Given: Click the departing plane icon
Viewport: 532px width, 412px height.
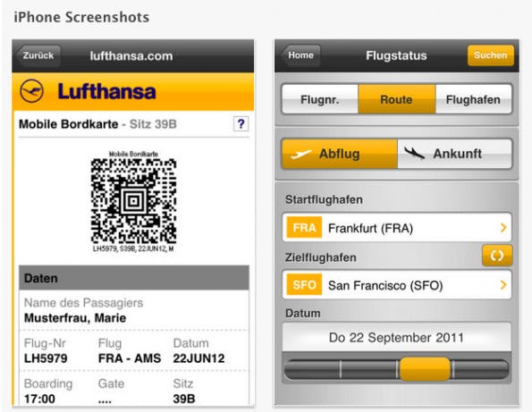Looking at the screenshot, I should 300,155.
